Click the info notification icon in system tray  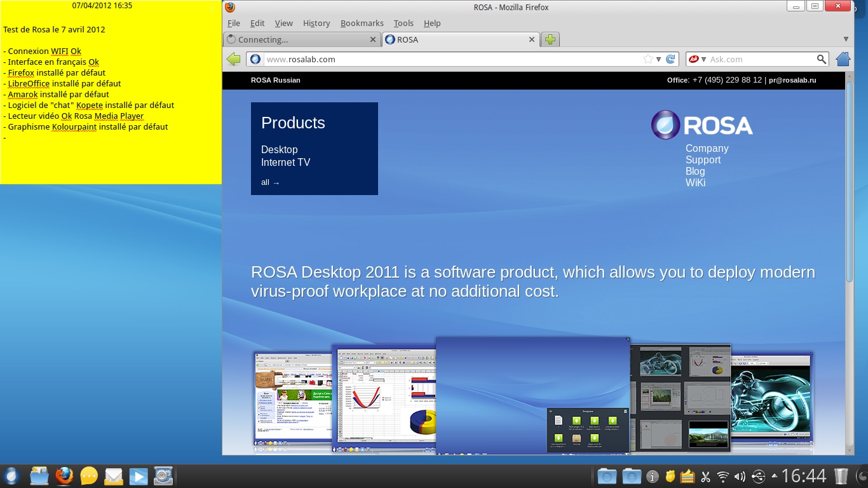[652, 476]
